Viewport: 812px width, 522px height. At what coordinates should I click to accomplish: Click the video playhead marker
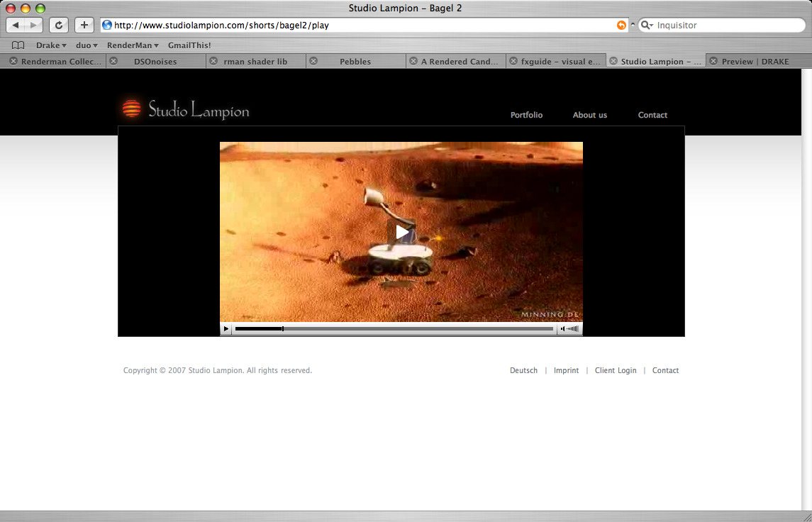click(x=283, y=329)
